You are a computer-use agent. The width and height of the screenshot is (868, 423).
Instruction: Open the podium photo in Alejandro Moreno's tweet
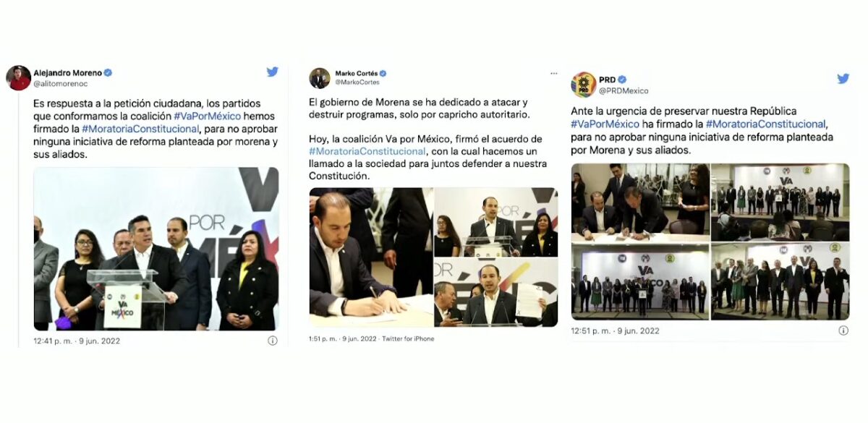[x=156, y=249]
